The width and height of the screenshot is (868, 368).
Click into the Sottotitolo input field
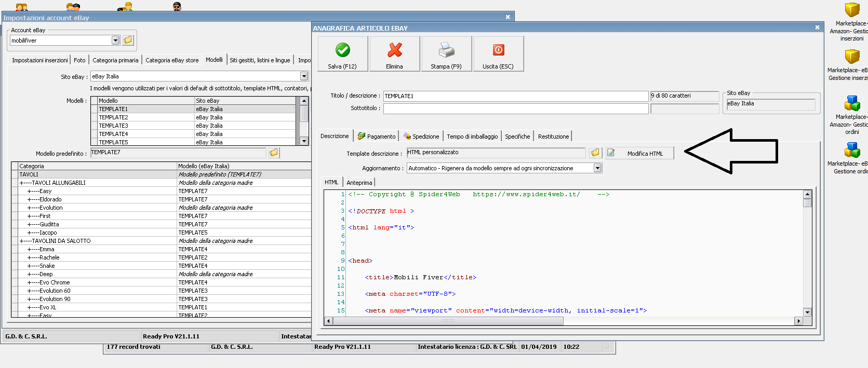(515, 108)
